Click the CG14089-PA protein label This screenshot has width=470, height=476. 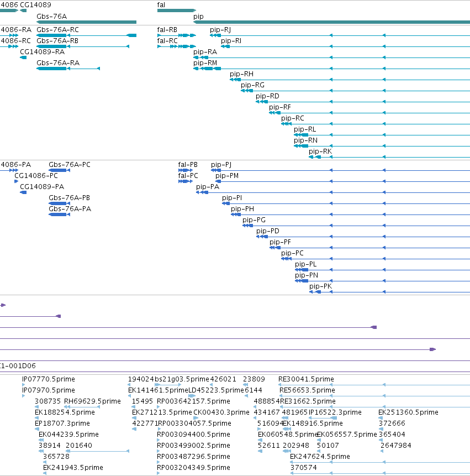[x=42, y=187]
